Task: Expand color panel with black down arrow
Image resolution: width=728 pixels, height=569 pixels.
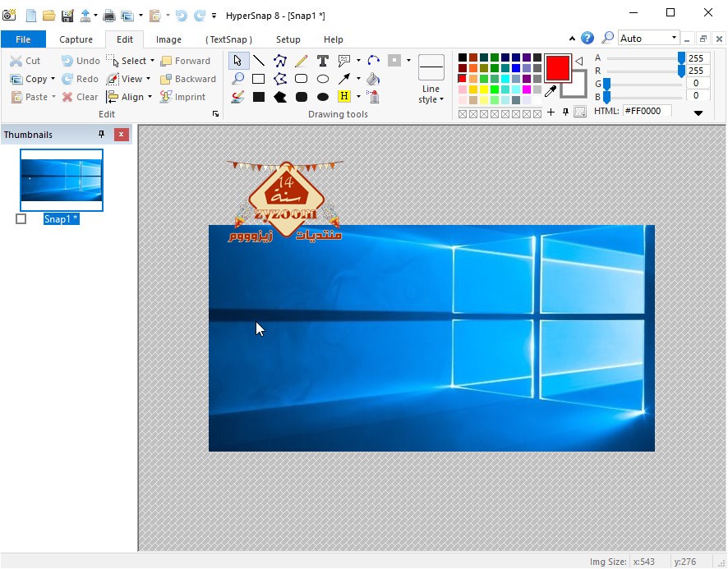Action: [698, 112]
